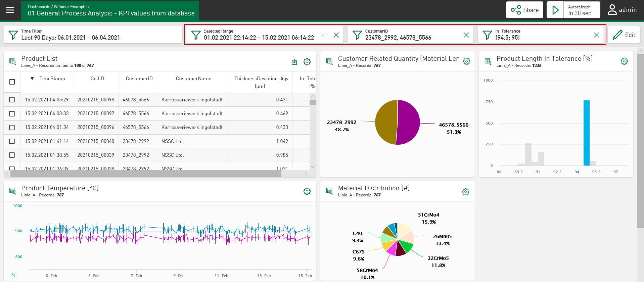Open the Time Filter Last 90 Days selector
The height and width of the screenshot is (282, 644).
point(93,35)
